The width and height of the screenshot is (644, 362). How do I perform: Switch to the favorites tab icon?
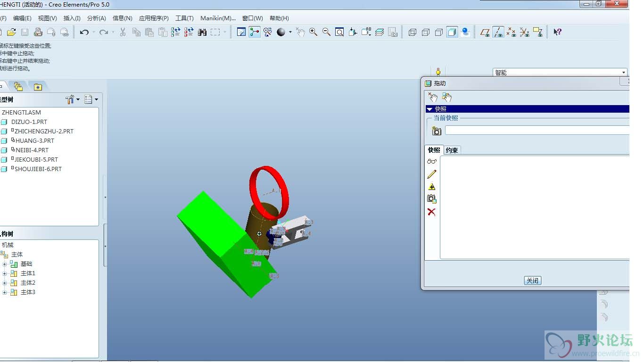click(38, 86)
